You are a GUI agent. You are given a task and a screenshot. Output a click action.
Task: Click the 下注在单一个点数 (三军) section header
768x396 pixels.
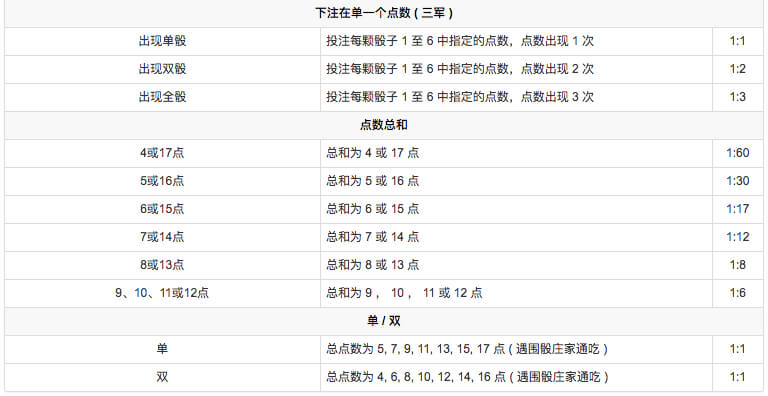click(384, 13)
